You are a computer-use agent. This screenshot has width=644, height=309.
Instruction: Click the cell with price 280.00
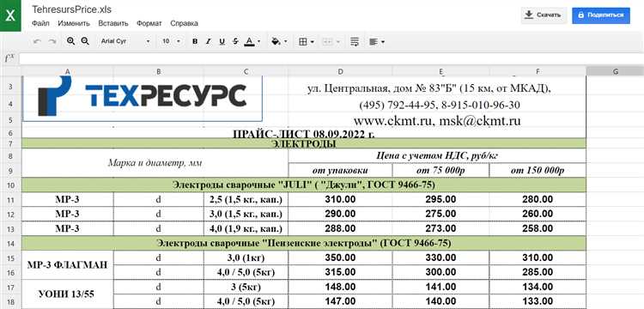click(x=538, y=200)
